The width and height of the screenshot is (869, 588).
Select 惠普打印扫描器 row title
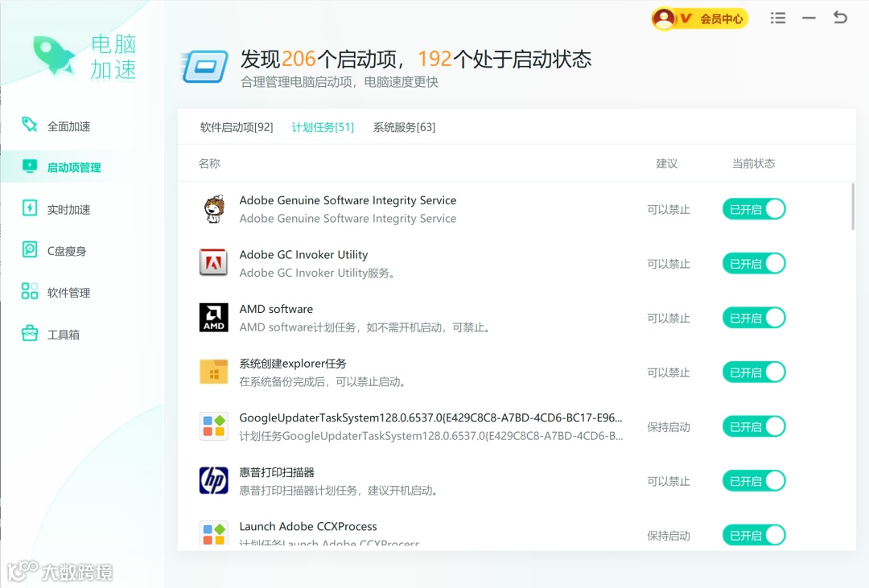[277, 472]
